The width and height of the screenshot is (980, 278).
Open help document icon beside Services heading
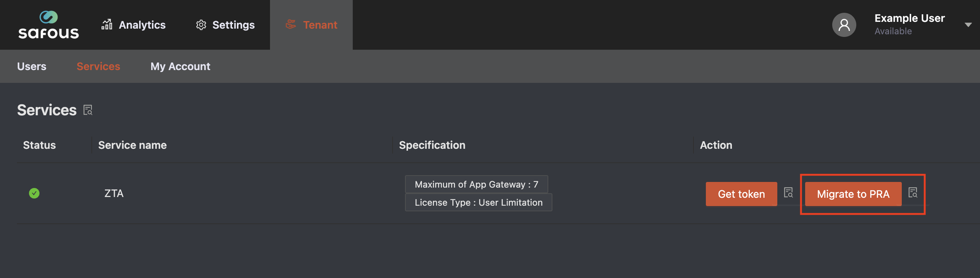(x=88, y=110)
